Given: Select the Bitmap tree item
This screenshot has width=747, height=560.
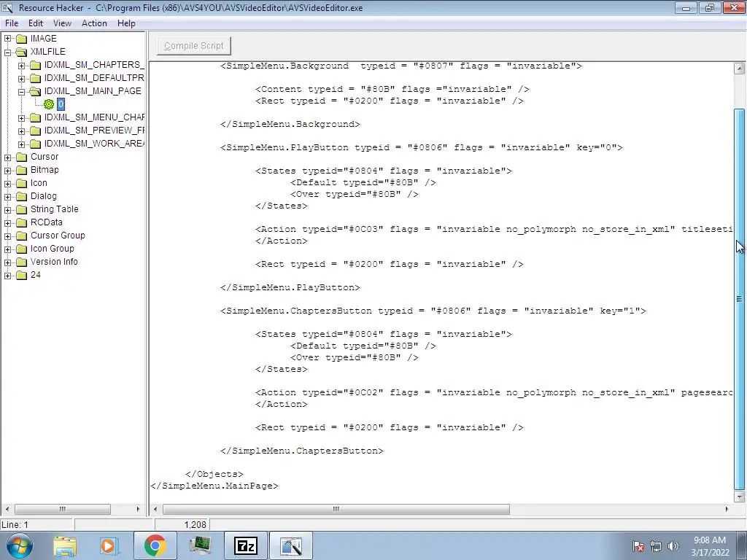Looking at the screenshot, I should [44, 169].
